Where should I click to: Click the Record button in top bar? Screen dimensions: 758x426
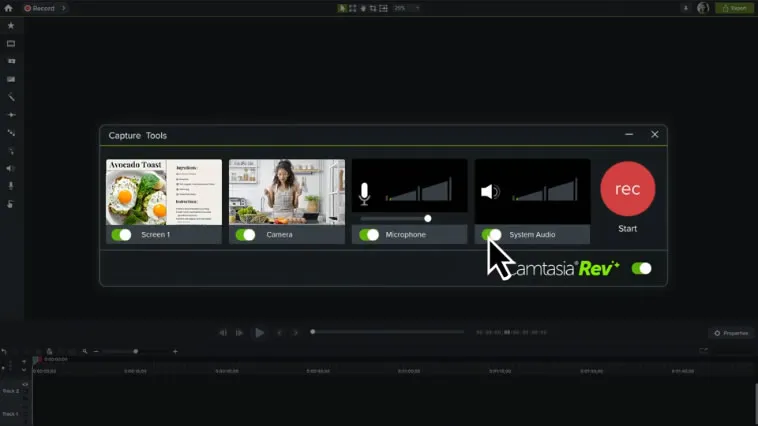click(x=40, y=8)
